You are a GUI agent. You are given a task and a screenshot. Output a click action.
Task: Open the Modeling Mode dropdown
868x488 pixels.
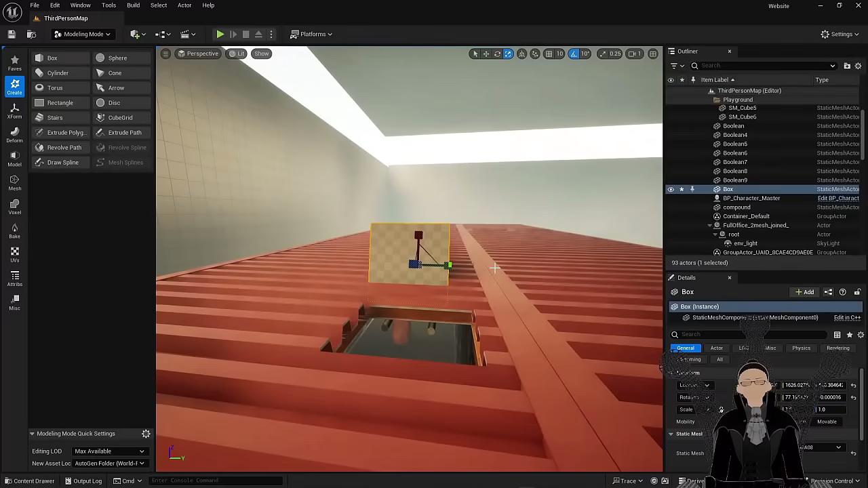pyautogui.click(x=82, y=34)
